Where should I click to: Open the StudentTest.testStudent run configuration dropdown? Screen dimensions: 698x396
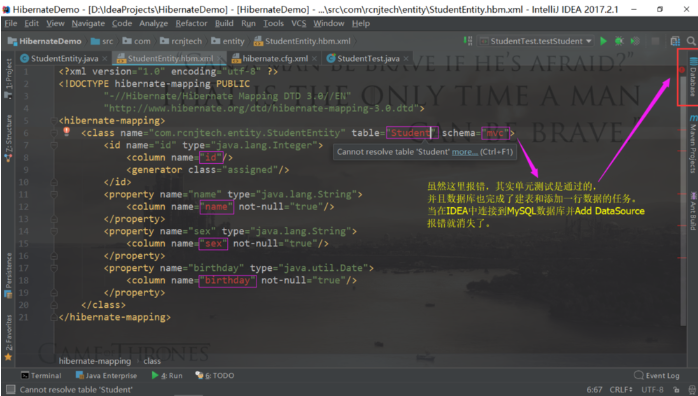[536, 41]
